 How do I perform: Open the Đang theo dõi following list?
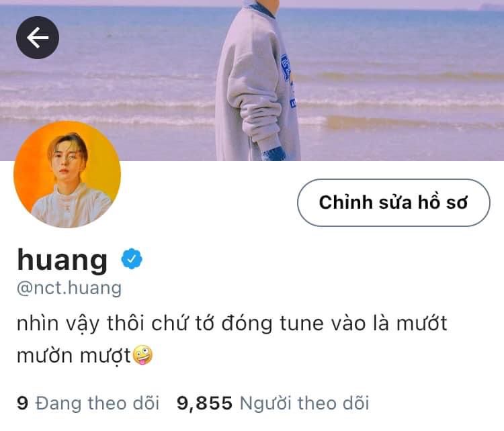pyautogui.click(x=97, y=403)
